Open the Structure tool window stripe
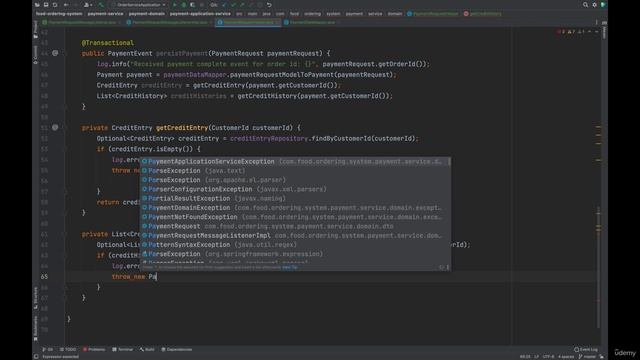 coord(36,297)
